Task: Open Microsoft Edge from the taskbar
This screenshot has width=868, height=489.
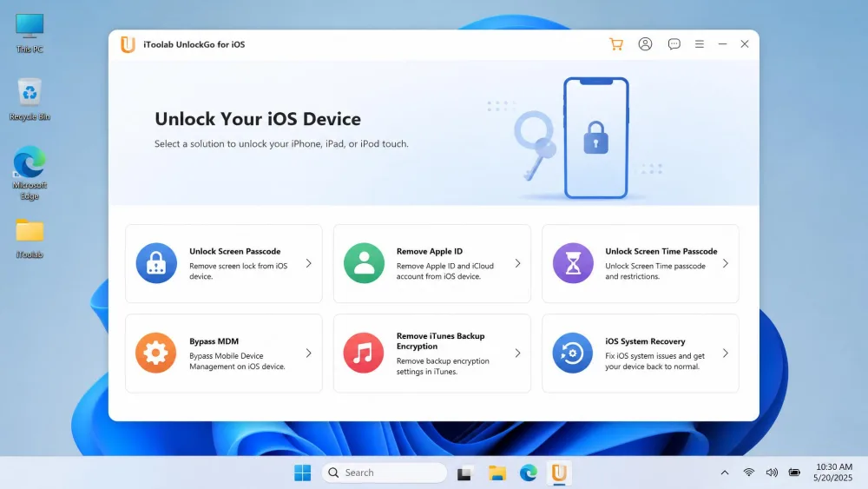Action: [528, 473]
